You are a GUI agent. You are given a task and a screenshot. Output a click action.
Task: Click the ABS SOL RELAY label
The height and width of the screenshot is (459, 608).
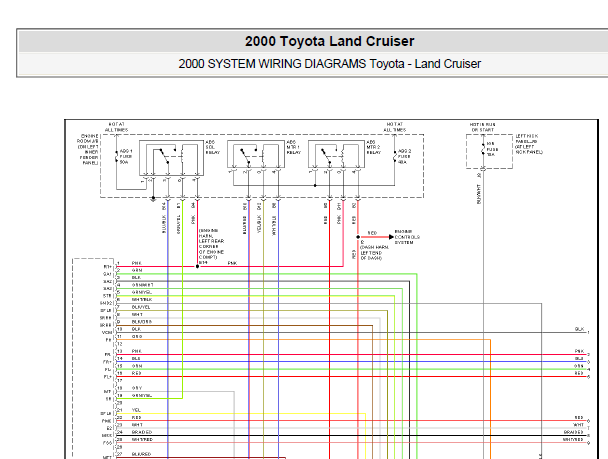[212, 147]
